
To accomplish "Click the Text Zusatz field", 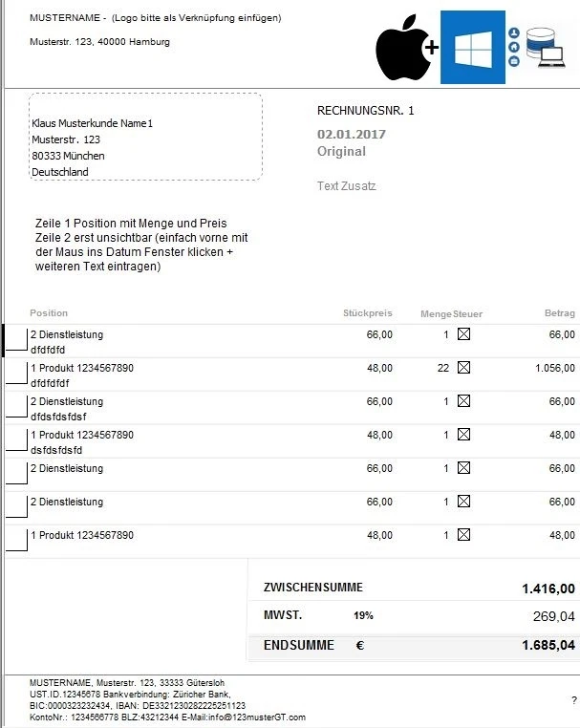I will click(347, 185).
